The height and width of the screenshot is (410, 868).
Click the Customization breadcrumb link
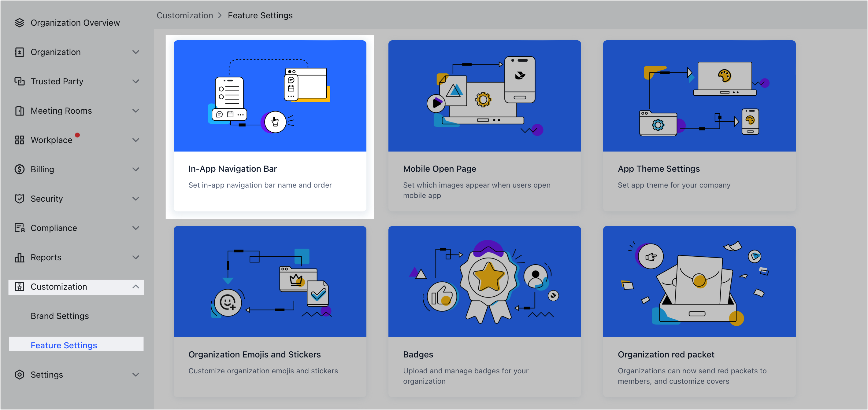[185, 15]
